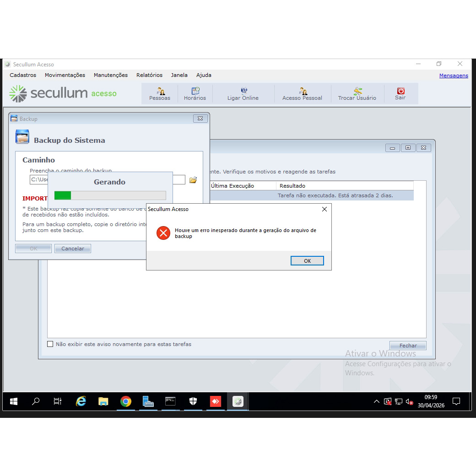This screenshot has height=476, width=476.
Task: Click the taskbar clock showing 09:59
Action: [431, 401]
